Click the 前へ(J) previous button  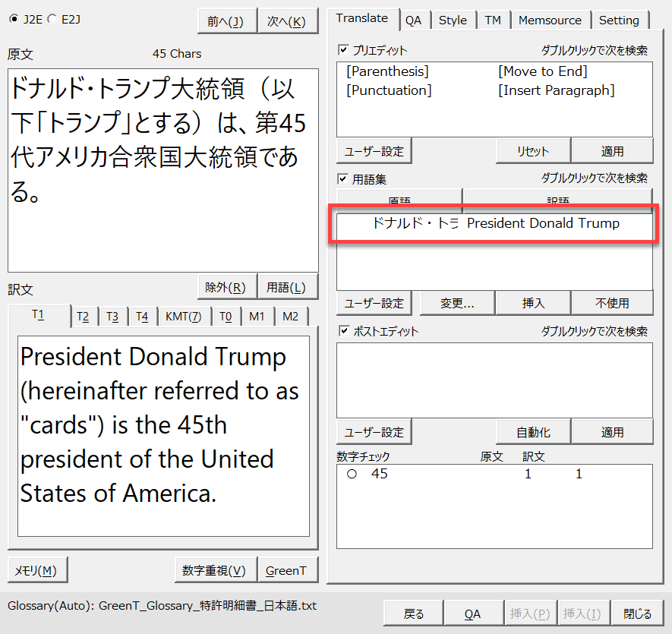226,21
